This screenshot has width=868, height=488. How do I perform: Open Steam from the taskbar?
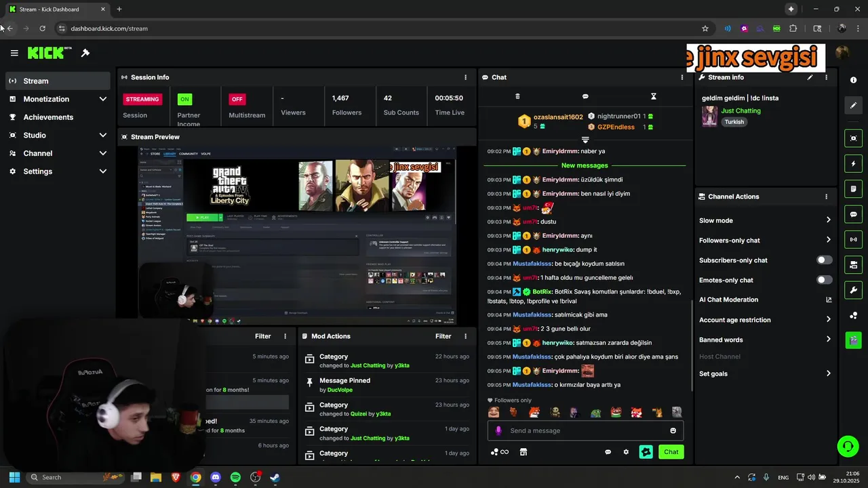pos(275,477)
